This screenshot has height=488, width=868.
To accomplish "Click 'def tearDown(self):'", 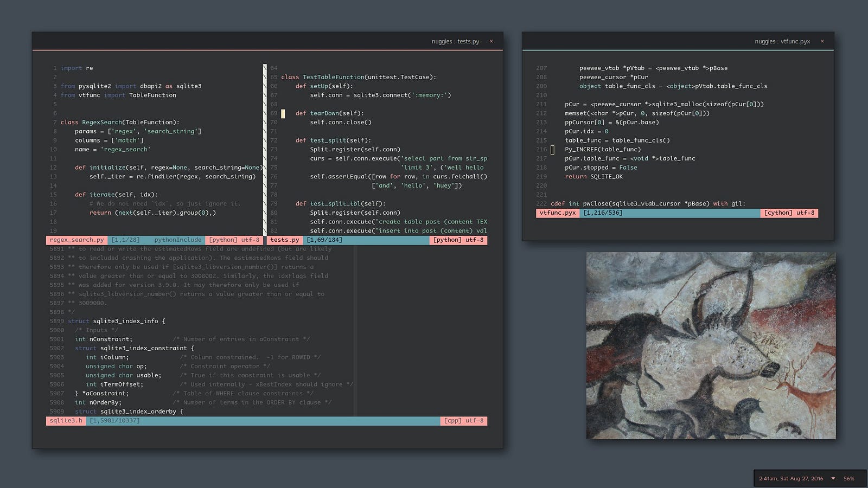I will click(330, 113).
